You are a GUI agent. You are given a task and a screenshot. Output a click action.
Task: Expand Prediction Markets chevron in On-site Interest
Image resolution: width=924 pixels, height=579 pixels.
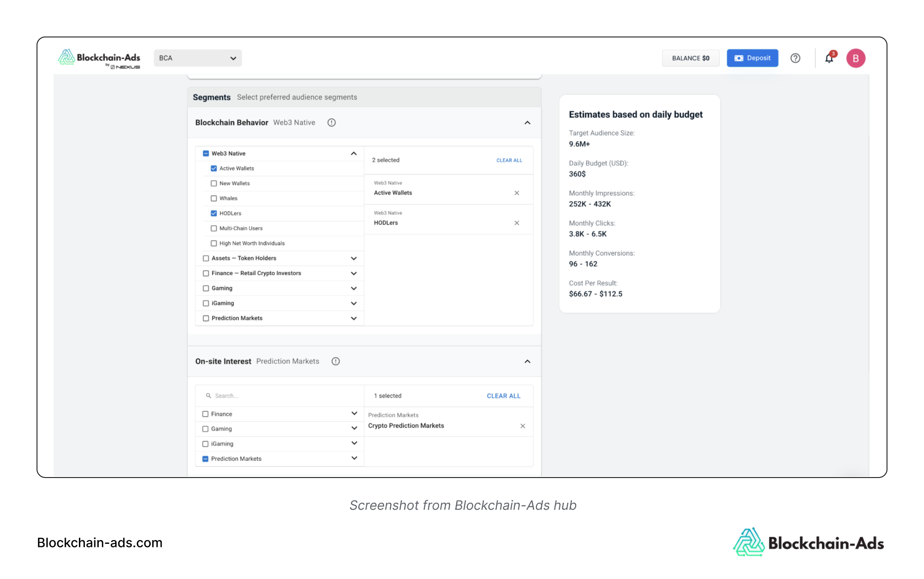(354, 458)
